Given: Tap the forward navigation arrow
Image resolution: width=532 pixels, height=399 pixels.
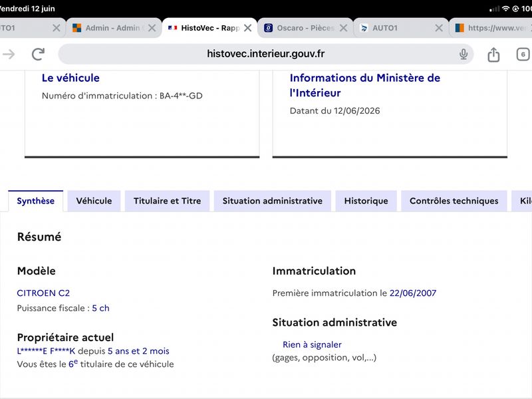Looking at the screenshot, I should pyautogui.click(x=9, y=54).
